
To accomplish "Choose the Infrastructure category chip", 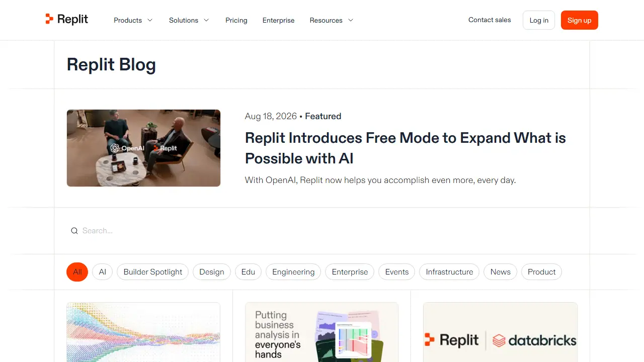I will pos(449,272).
